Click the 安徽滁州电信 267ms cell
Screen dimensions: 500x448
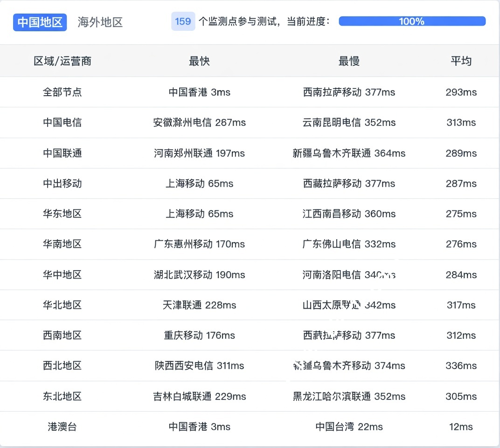point(199,123)
